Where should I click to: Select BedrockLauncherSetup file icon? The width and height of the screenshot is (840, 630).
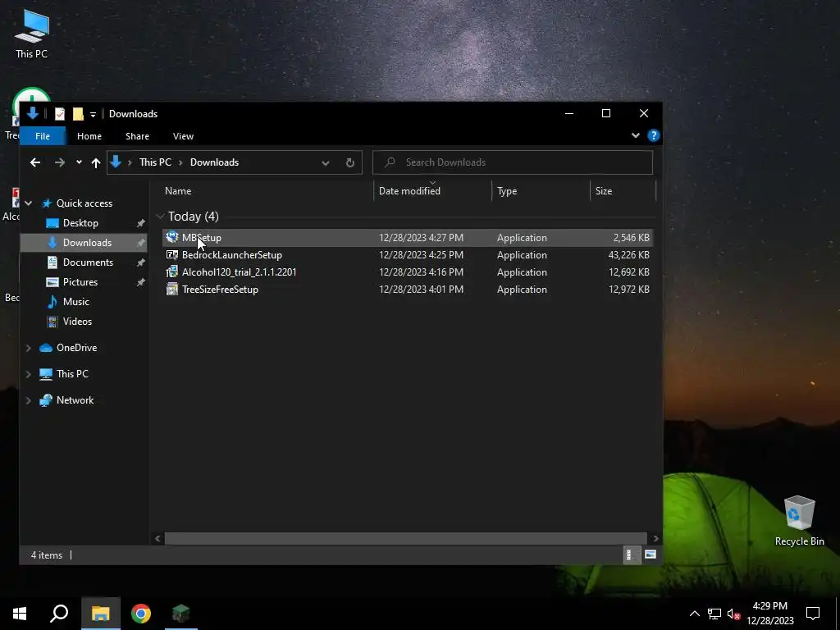pos(172,255)
